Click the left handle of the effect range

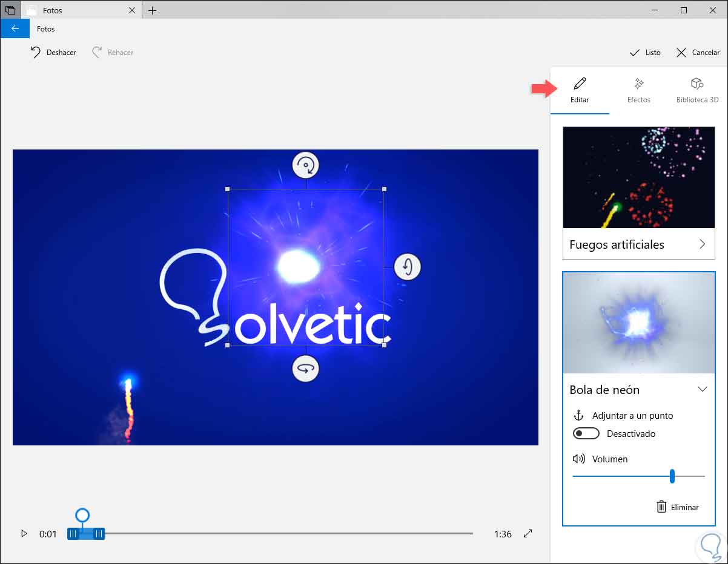[x=73, y=534]
